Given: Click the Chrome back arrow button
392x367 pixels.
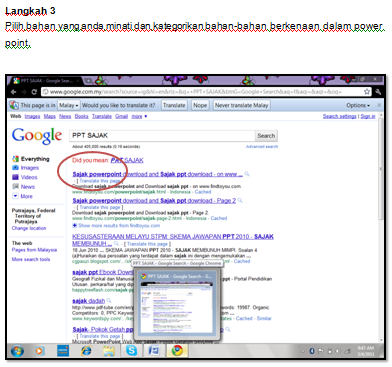Looking at the screenshot, I should [x=14, y=92].
